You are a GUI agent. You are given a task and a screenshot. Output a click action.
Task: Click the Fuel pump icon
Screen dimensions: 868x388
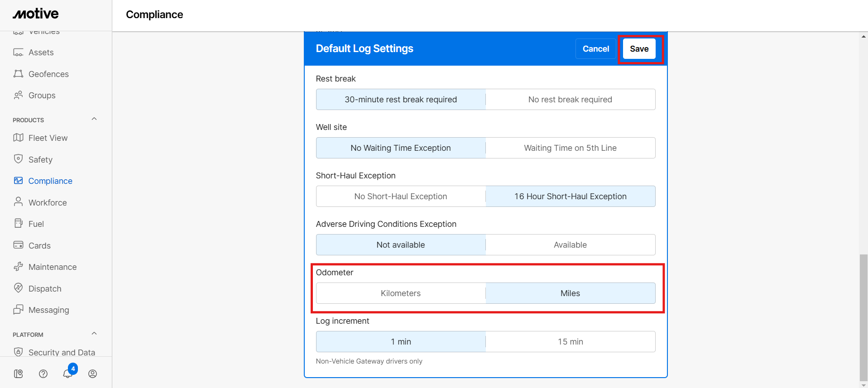[x=18, y=223]
